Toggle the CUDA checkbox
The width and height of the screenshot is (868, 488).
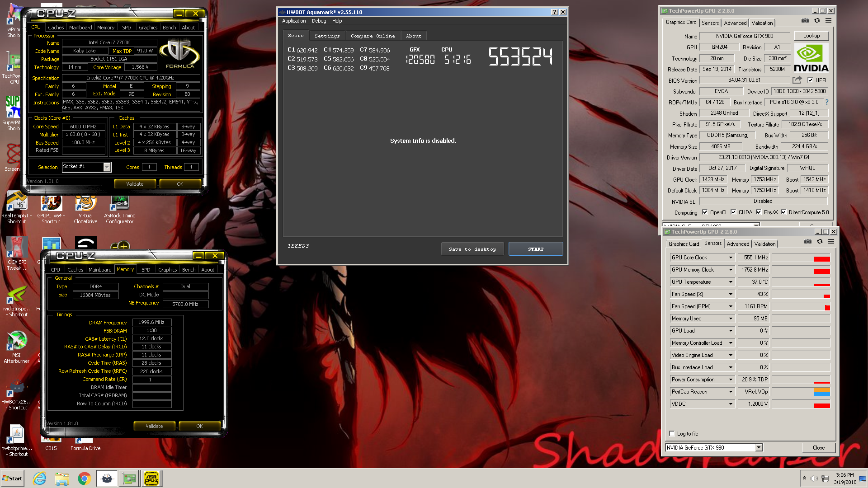point(733,212)
